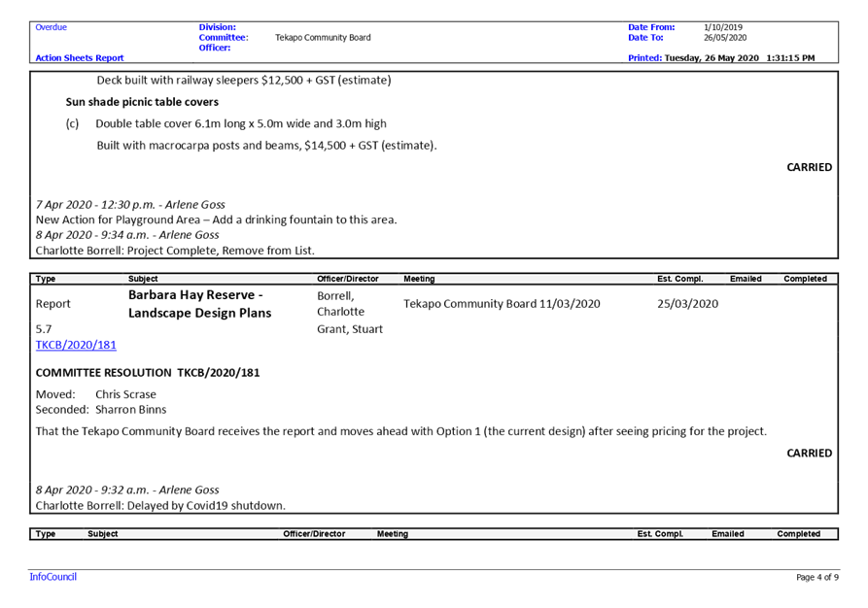Click the Est. Compl. header above 25/03/2020
Screen dimensions: 868x608
[x=680, y=279]
